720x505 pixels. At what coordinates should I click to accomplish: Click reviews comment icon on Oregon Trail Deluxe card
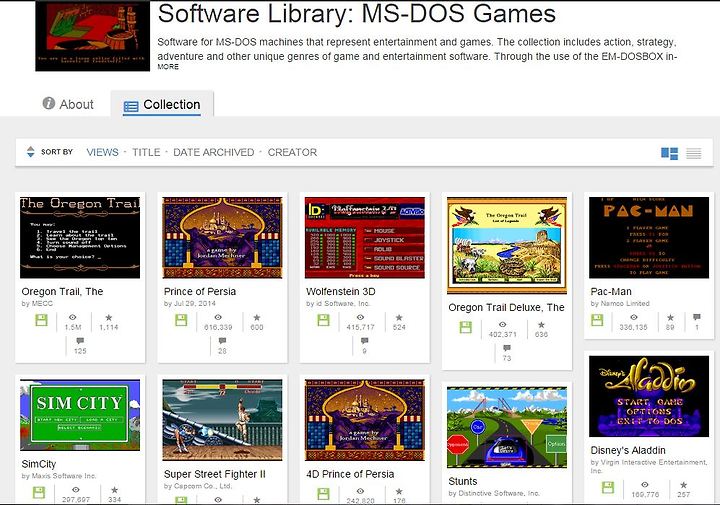click(x=507, y=348)
